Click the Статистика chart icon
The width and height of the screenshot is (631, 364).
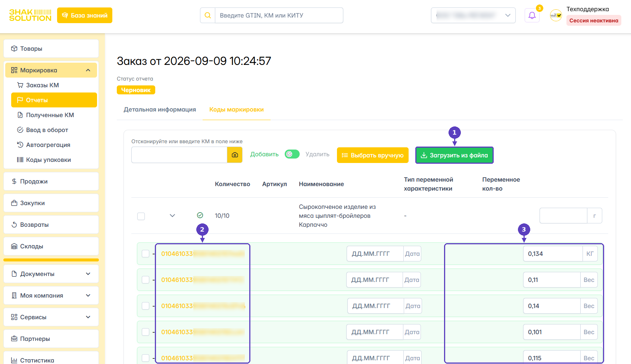coord(14,360)
